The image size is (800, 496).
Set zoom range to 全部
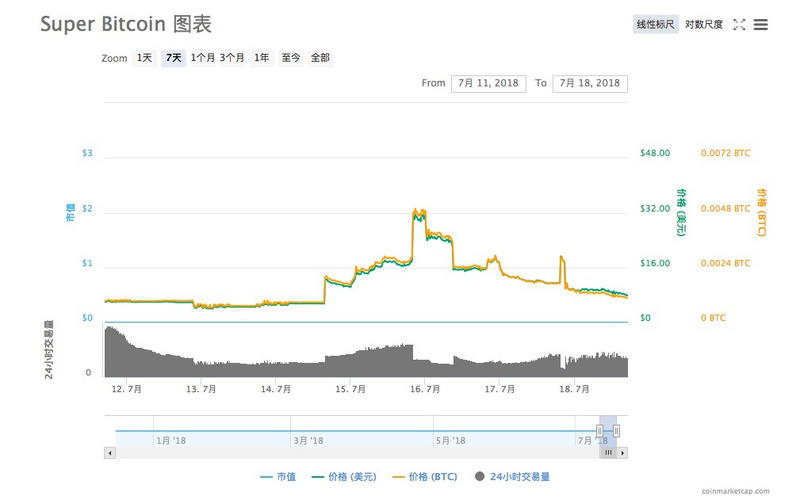coord(320,58)
